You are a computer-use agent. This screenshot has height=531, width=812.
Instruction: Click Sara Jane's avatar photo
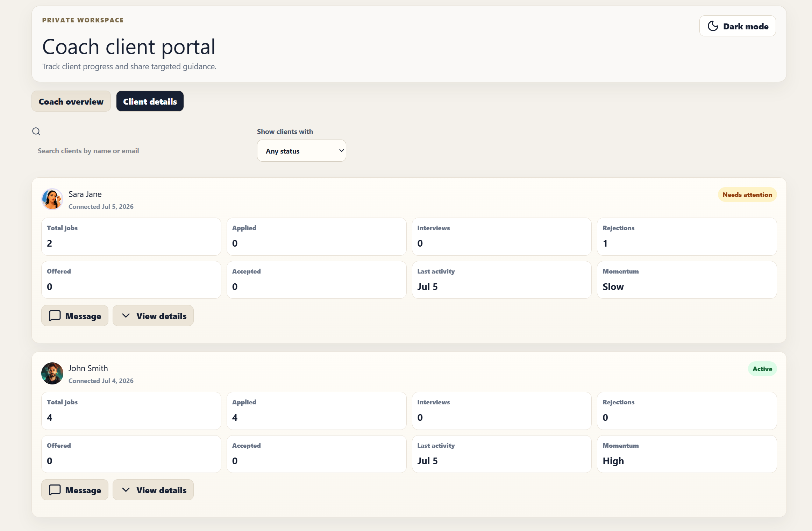52,199
